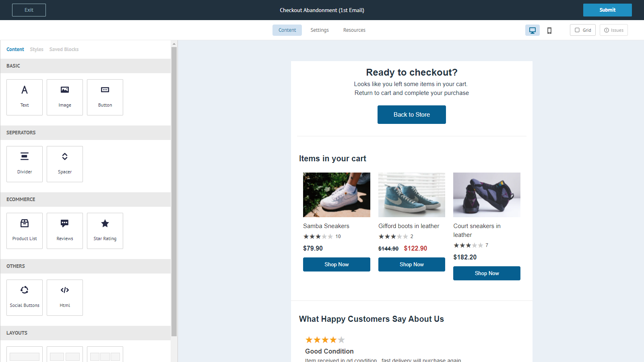The height and width of the screenshot is (362, 644).
Task: Add a Button block from Basic
Action: (x=105, y=97)
